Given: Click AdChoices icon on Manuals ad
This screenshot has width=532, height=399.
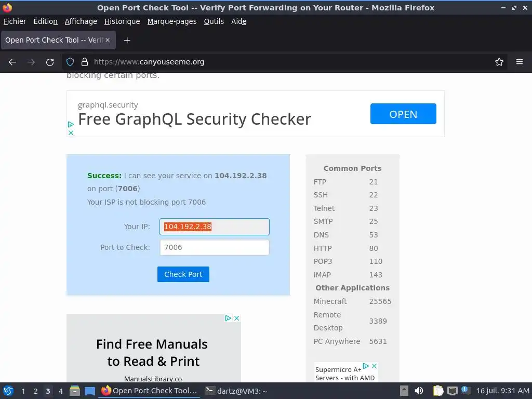Looking at the screenshot, I should tap(229, 318).
